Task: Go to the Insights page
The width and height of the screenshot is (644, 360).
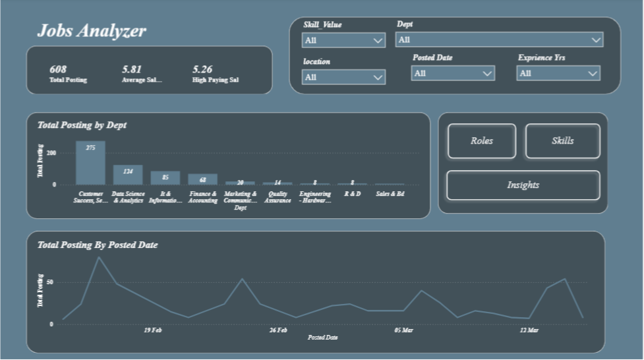Action: (523, 185)
